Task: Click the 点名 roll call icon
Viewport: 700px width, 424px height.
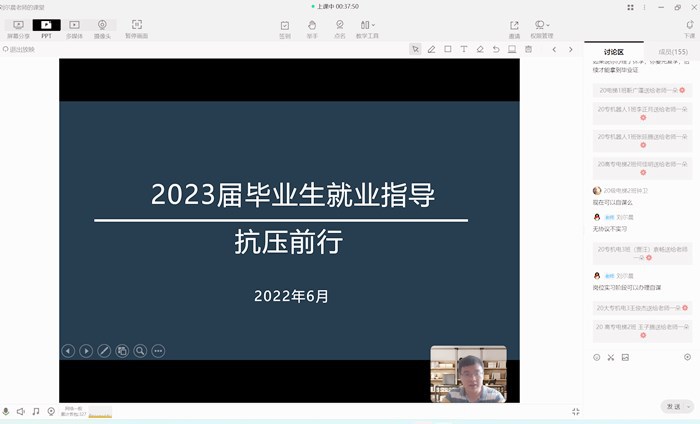Action: point(340,27)
